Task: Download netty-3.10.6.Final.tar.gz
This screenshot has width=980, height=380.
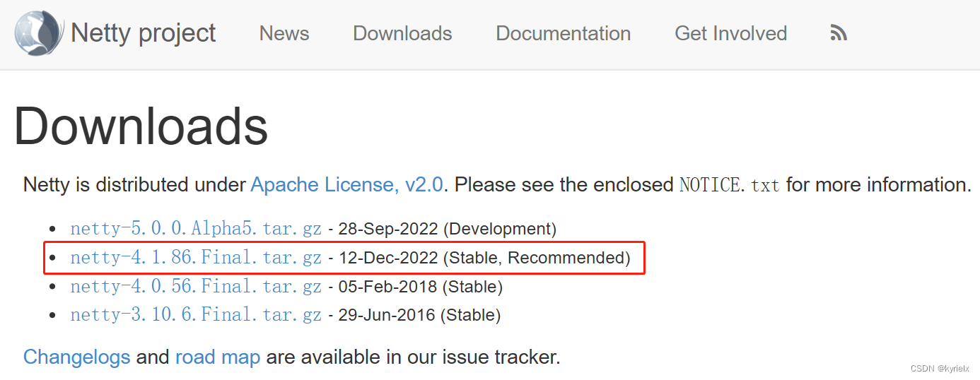Action: [x=196, y=315]
